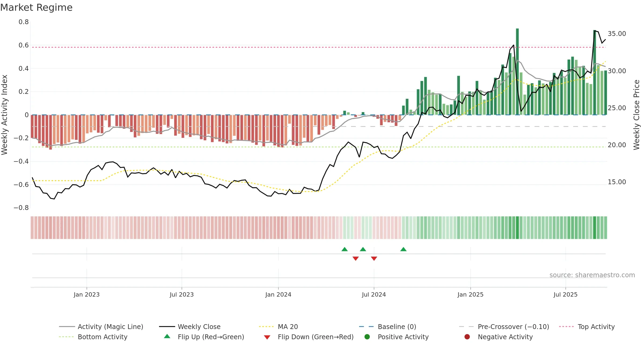This screenshot has width=644, height=362.
Task: Click the −0.8 activity axis label
Action: [21, 208]
